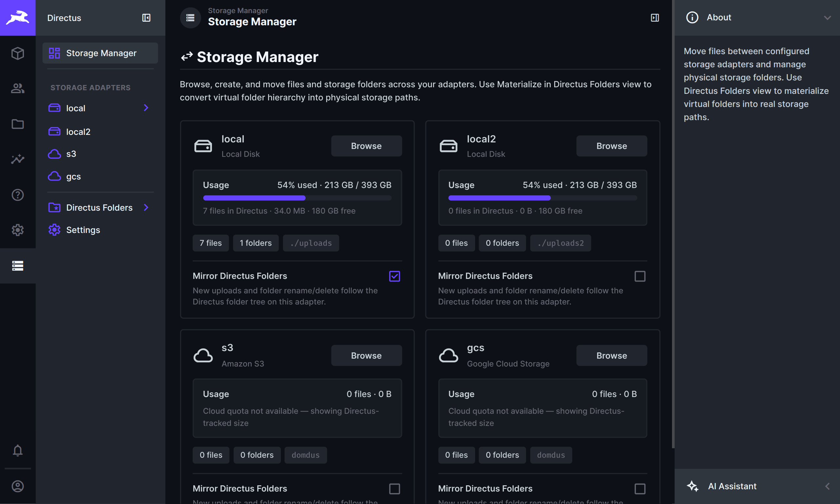The height and width of the screenshot is (504, 840).
Task: Open the Help question mark icon
Action: click(x=18, y=195)
